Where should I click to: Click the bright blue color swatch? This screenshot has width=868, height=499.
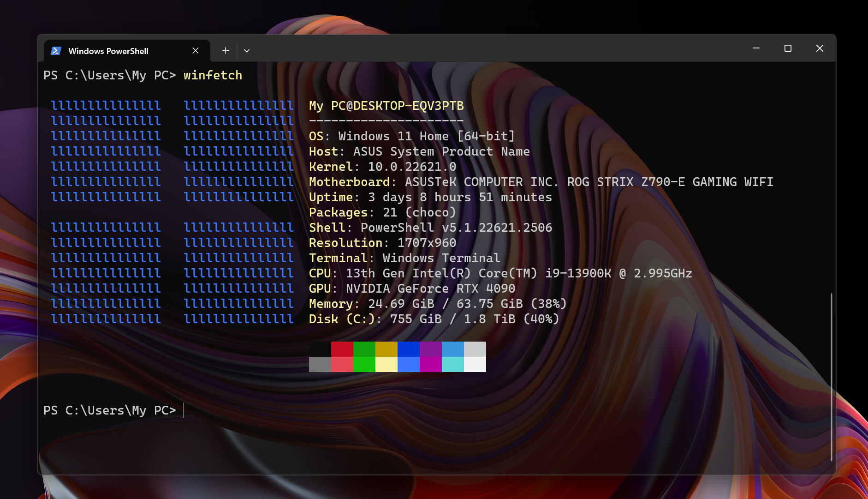click(409, 364)
